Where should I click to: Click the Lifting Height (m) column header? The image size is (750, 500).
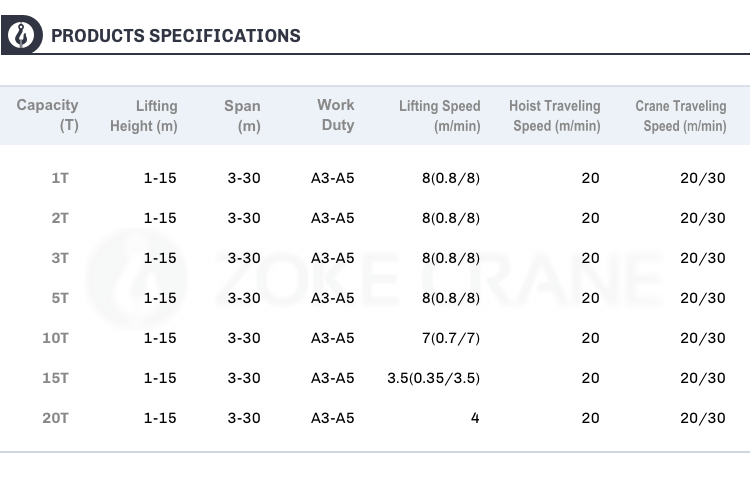pyautogui.click(x=143, y=115)
